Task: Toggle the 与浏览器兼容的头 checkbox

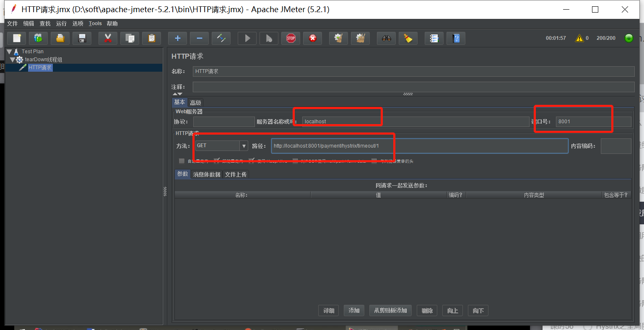Action: click(374, 161)
